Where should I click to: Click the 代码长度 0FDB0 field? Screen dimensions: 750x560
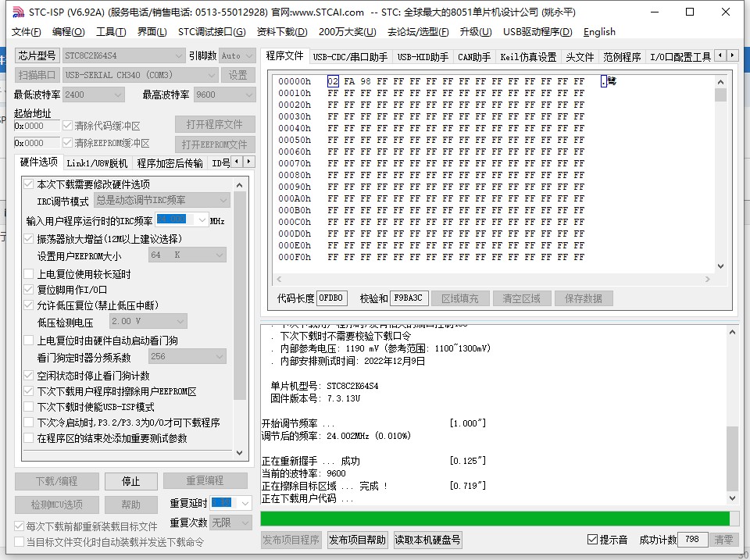333,298
